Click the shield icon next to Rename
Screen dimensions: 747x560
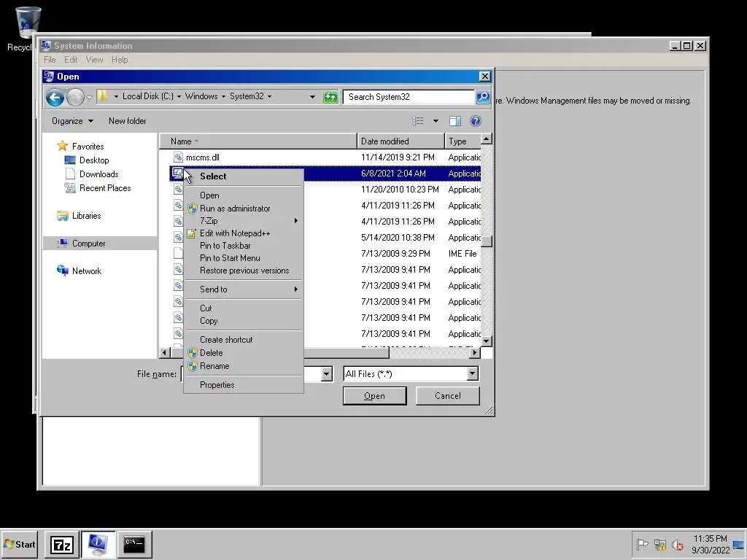pos(192,366)
